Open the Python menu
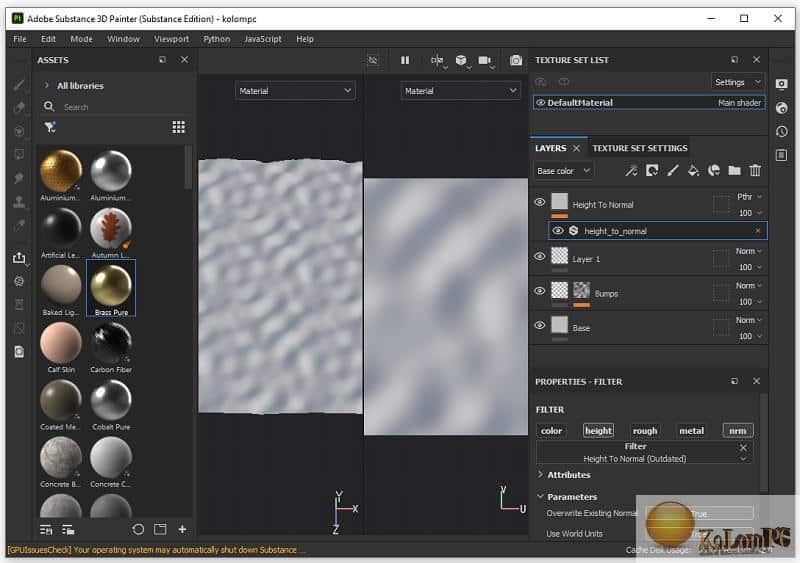 pos(217,39)
